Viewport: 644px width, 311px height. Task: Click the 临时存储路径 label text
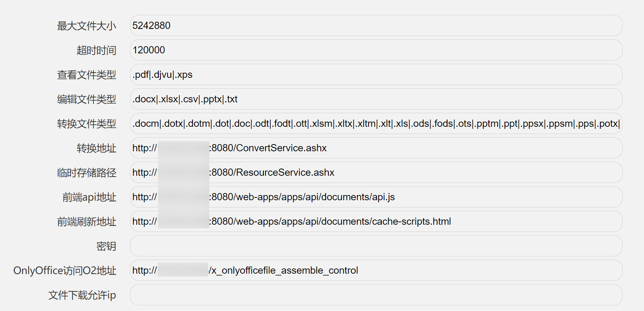pyautogui.click(x=87, y=173)
